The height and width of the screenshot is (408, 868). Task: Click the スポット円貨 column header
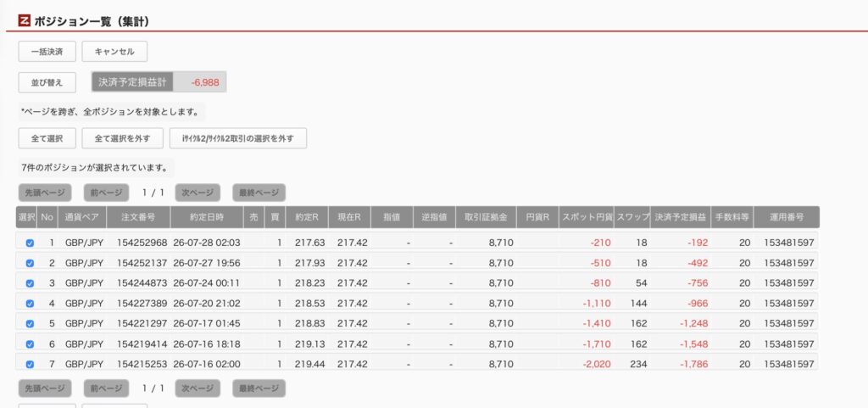[587, 217]
